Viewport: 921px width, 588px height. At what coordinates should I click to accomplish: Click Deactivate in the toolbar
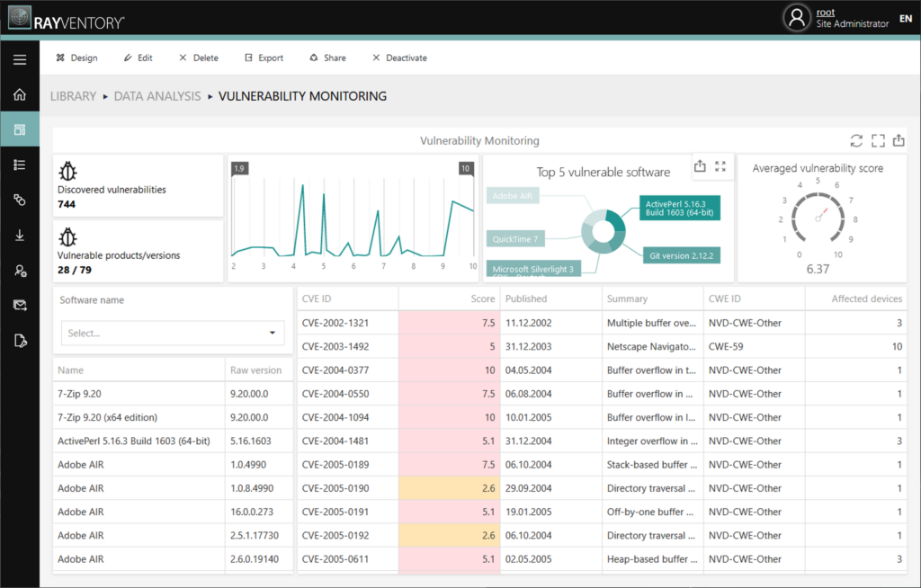399,58
